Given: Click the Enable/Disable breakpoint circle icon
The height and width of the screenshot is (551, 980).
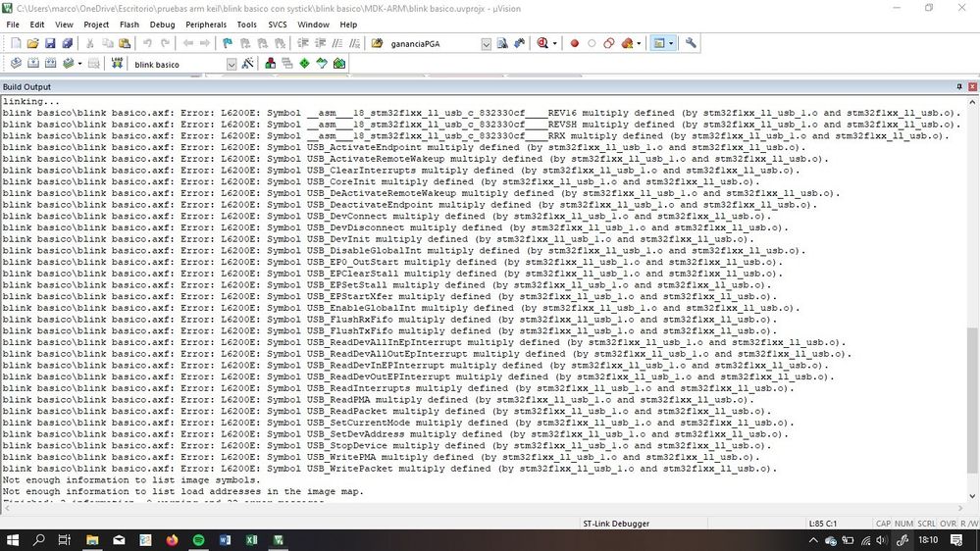Looking at the screenshot, I should (592, 43).
